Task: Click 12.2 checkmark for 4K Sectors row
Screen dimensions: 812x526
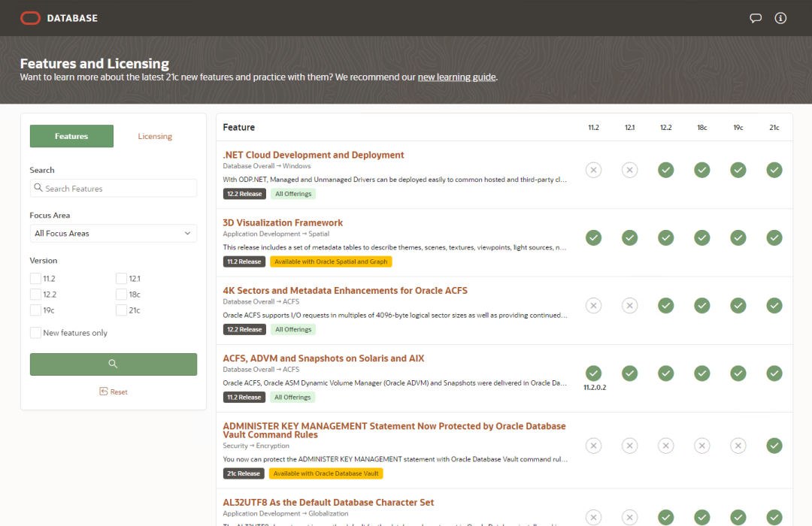Action: (666, 305)
